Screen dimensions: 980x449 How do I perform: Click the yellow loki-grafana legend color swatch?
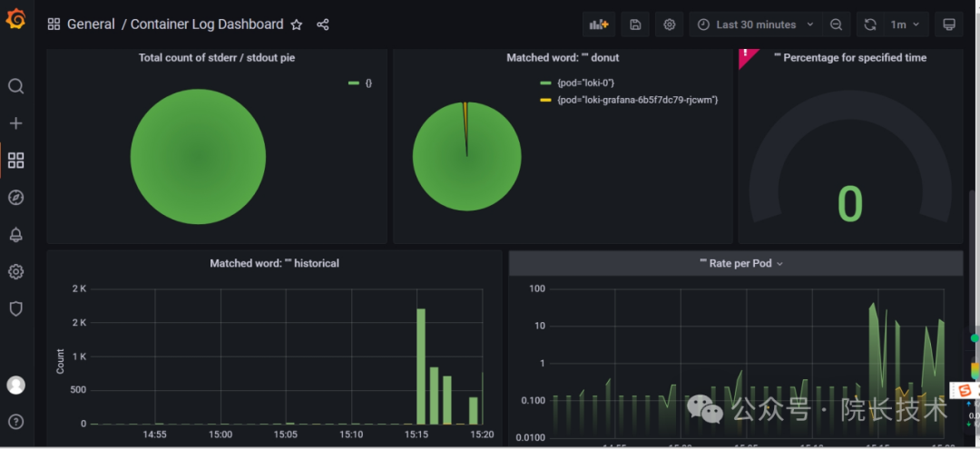545,99
